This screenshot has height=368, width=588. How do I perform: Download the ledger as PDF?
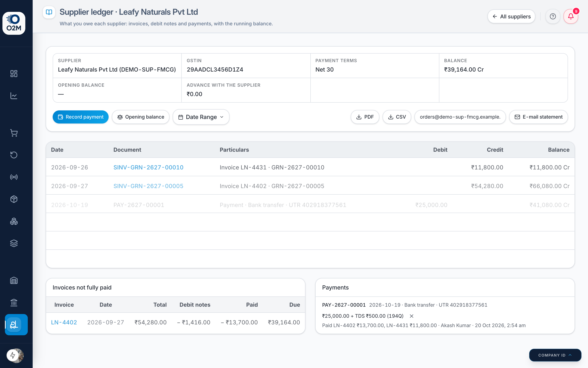[365, 117]
